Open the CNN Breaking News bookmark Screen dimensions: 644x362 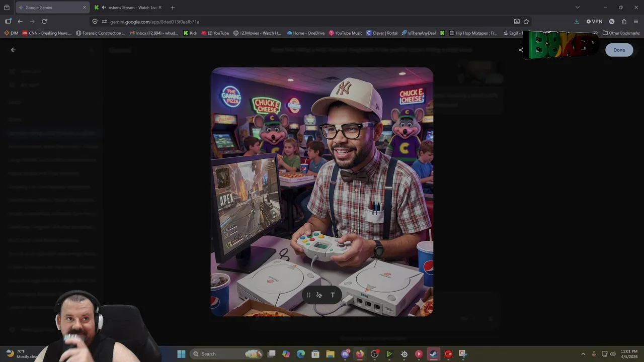pos(47,33)
